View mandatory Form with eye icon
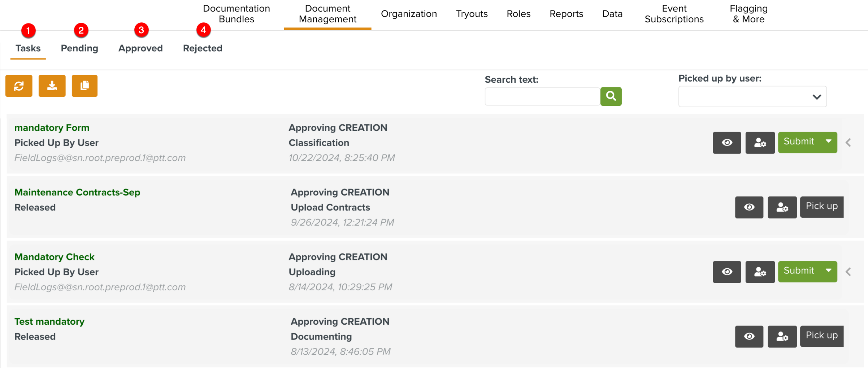The width and height of the screenshot is (868, 368). pos(726,143)
